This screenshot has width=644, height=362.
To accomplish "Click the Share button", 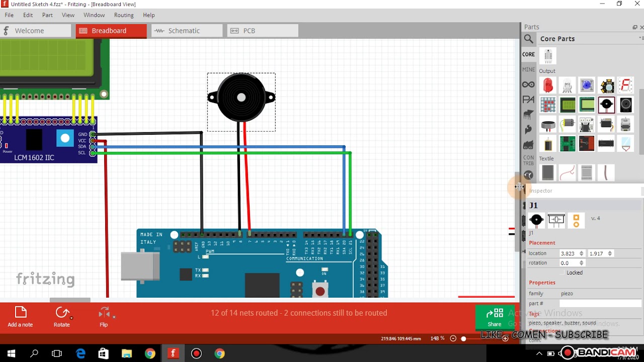I will [495, 318].
